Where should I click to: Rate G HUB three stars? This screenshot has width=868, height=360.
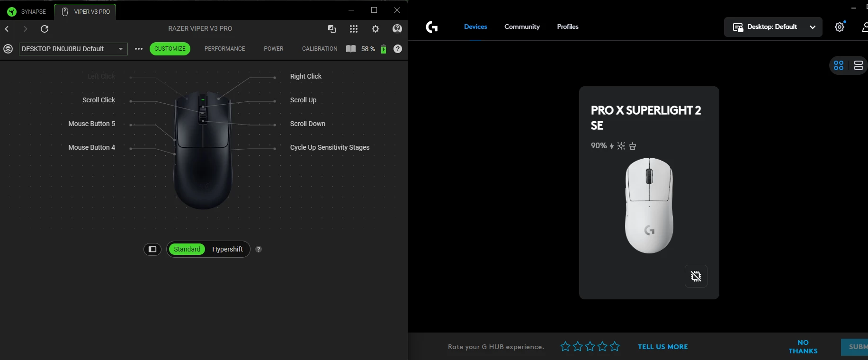(590, 347)
